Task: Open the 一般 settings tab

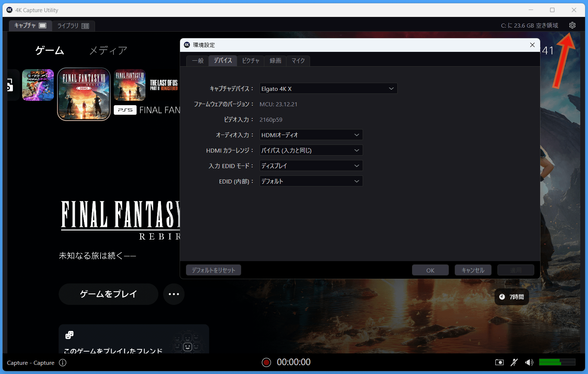Action: click(198, 61)
